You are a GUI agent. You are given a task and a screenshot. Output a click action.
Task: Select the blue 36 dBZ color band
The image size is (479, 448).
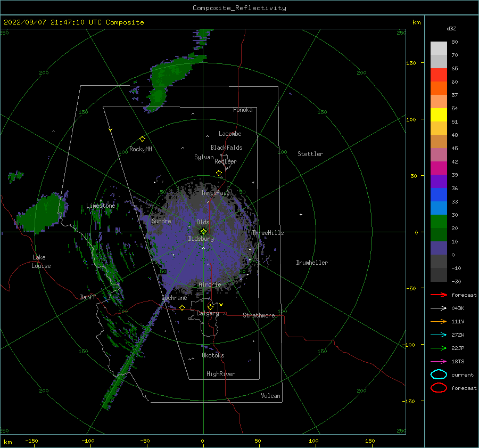439,194
